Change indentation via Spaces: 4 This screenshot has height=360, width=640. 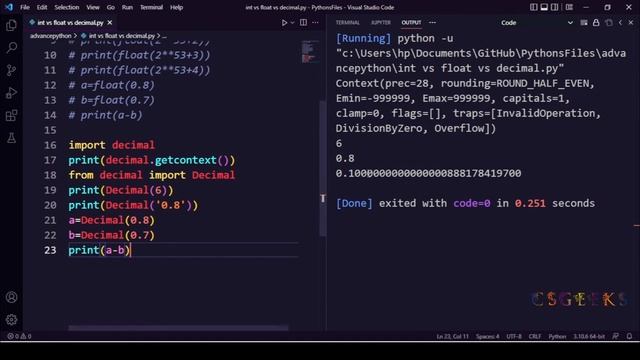coord(488,336)
